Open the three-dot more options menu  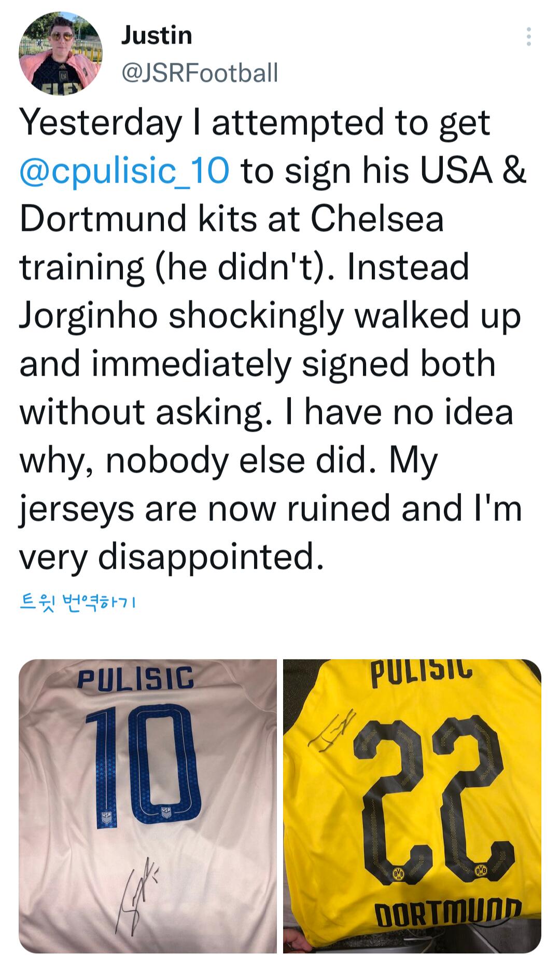pos(528,37)
